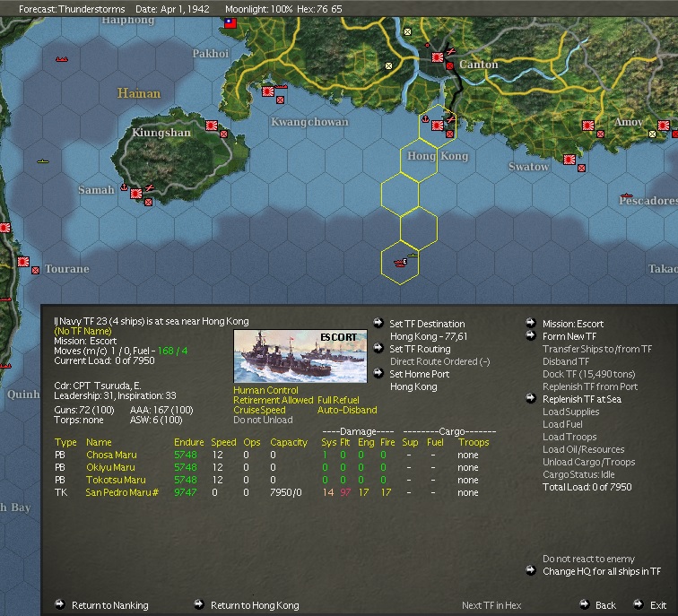Click the Escort mission ship artwork
Screen dimensions: 678x616
coord(300,356)
